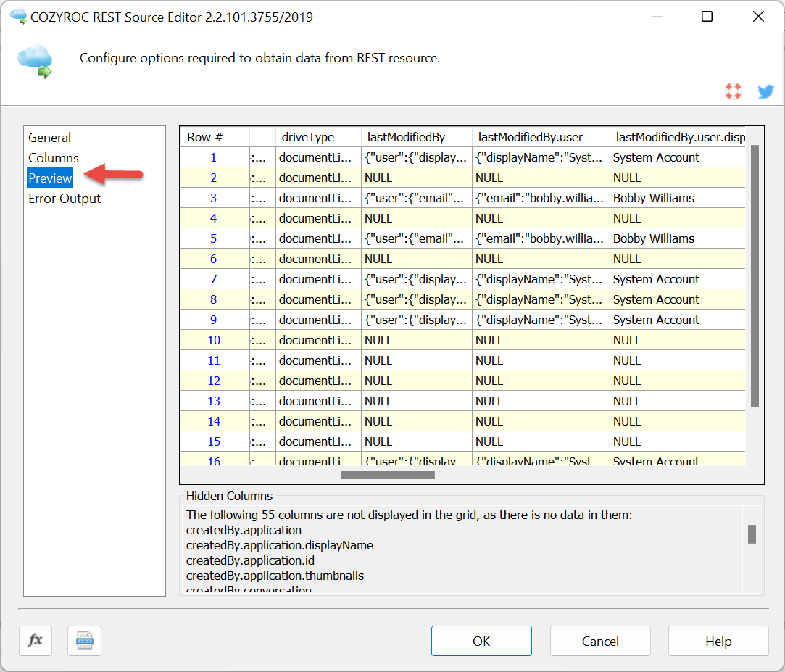
Task: Click driveType cell in row 4
Action: 318,218
